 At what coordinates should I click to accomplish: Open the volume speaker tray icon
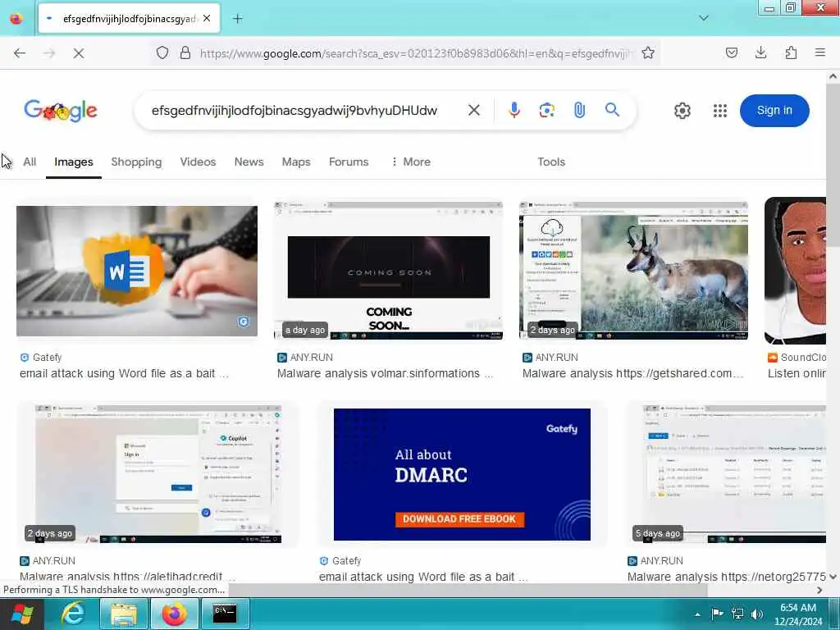coord(757,614)
